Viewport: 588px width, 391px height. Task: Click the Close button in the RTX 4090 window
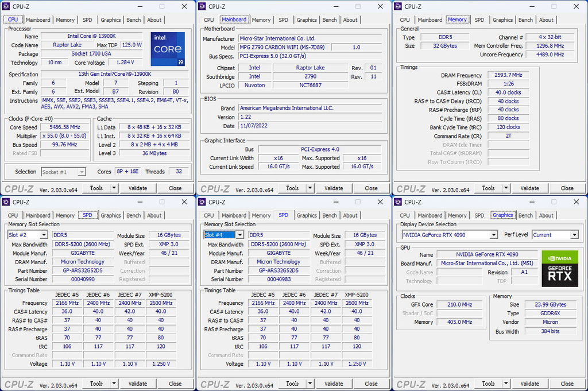coord(567,384)
